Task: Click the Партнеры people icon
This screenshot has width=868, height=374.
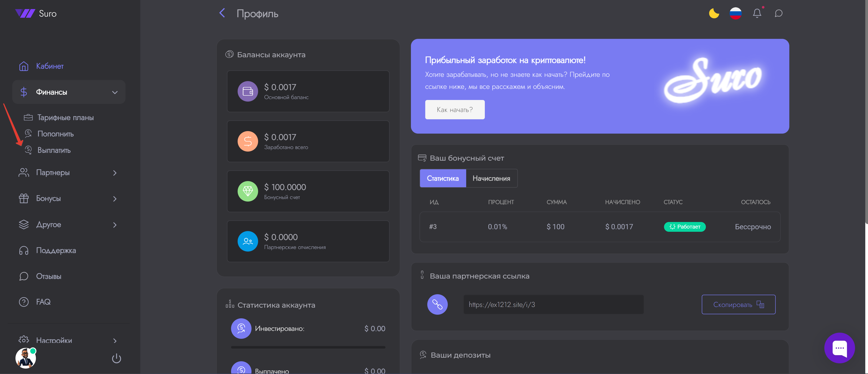Action: tap(24, 172)
